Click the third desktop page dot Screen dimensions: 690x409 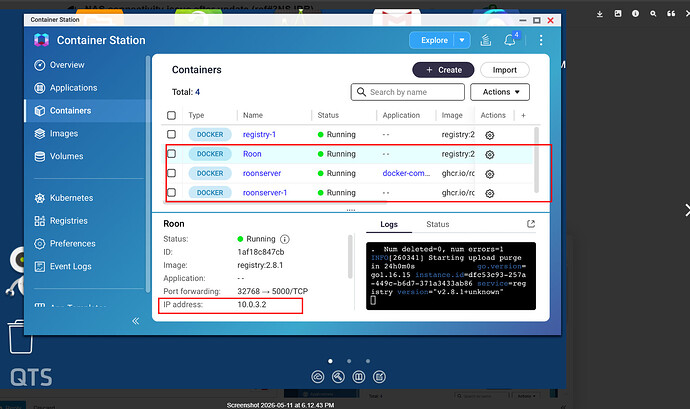point(368,361)
